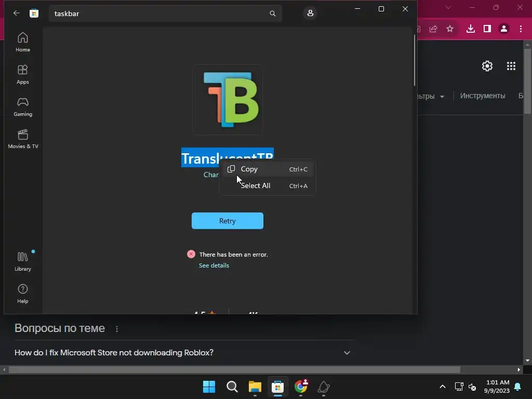Screen dimensions: 532x399
Task: Click the Вопросы по теме heading
Action: coord(60,328)
